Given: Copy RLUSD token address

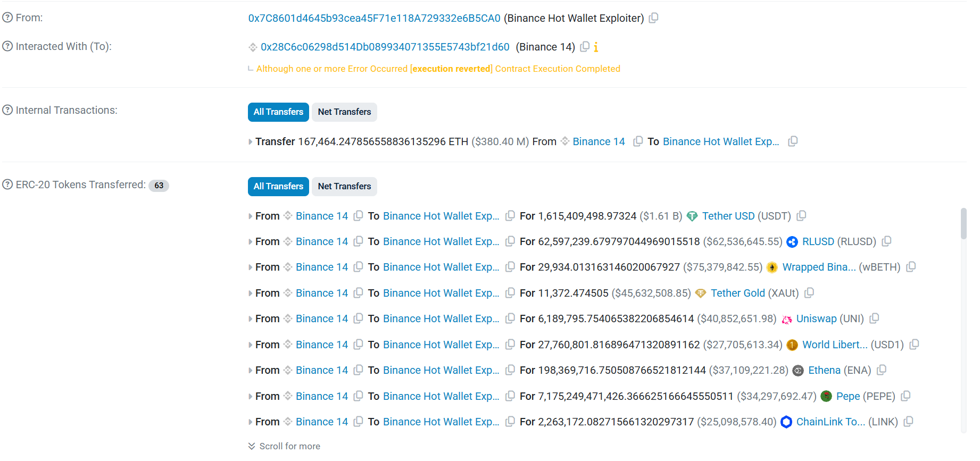Looking at the screenshot, I should click(x=886, y=241).
